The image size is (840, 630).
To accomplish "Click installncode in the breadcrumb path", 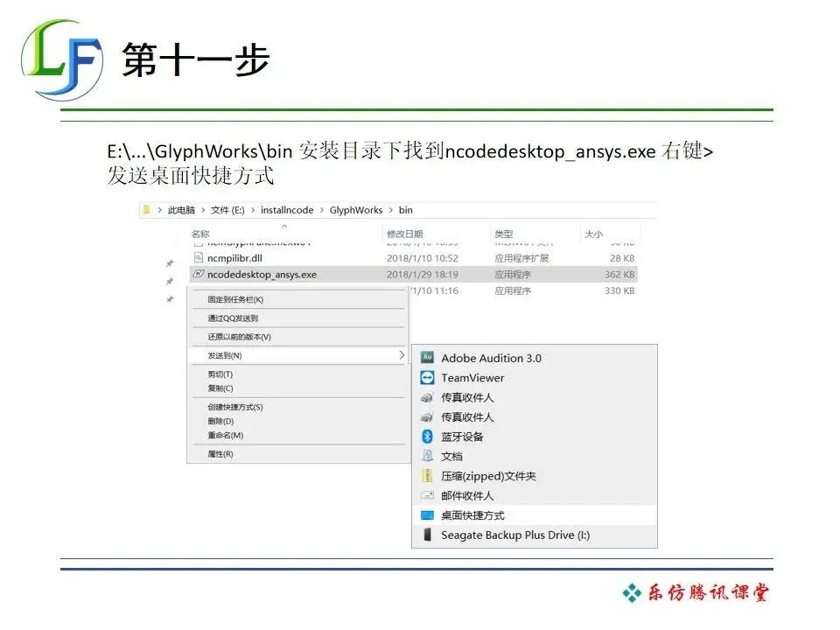I will 287,210.
